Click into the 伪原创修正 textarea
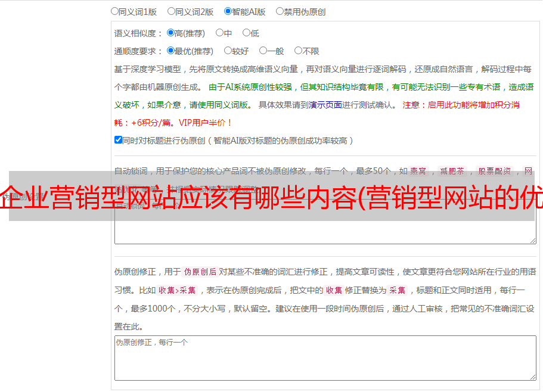The width and height of the screenshot is (543, 392). (325, 358)
